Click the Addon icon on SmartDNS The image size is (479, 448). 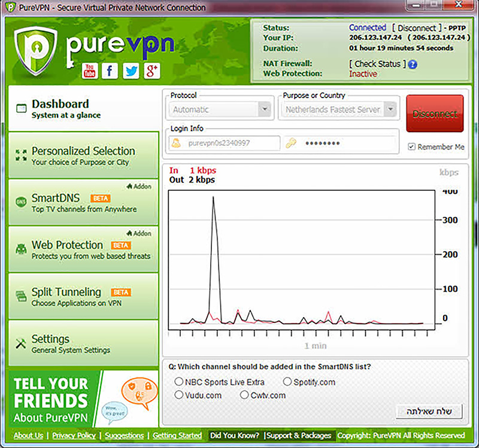point(129,186)
